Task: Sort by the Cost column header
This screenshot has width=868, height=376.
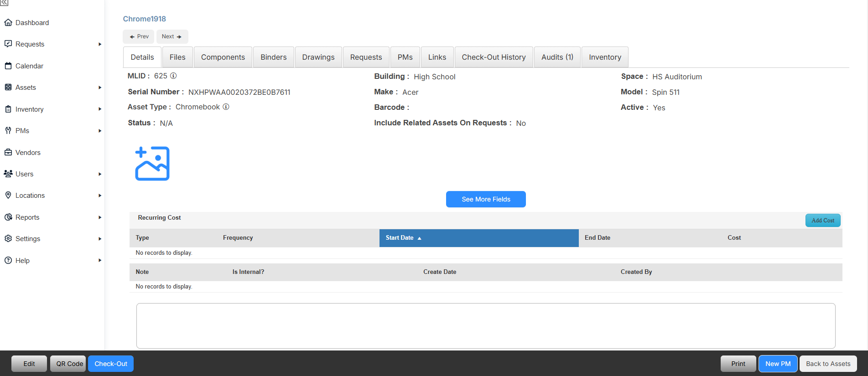Action: (734, 238)
